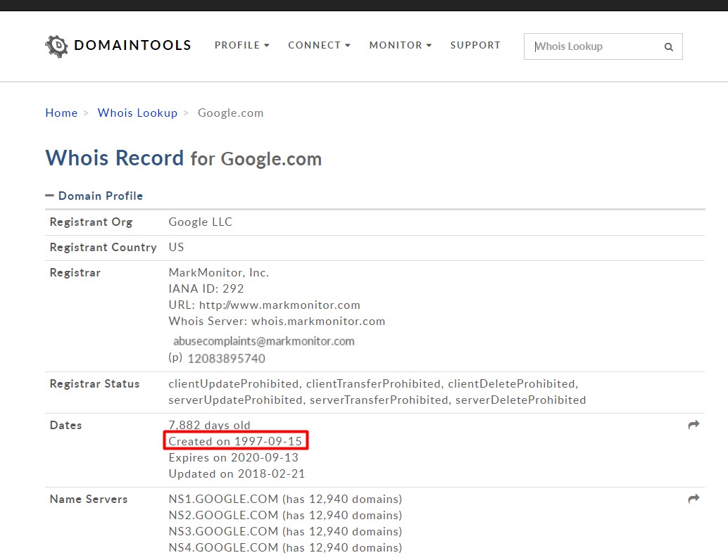Click the share arrow in Dates row

point(694,425)
